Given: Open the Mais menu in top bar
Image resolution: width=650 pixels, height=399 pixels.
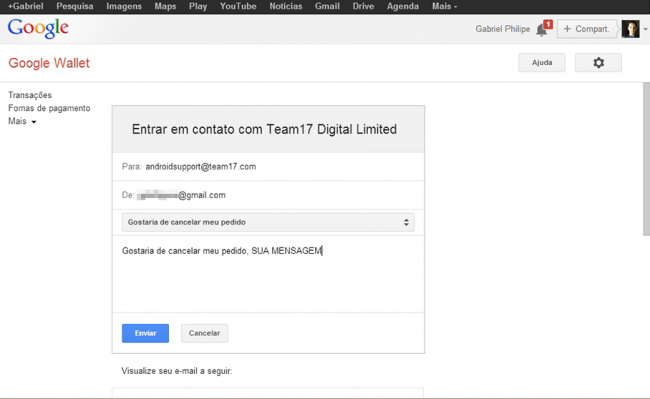Looking at the screenshot, I should point(444,6).
